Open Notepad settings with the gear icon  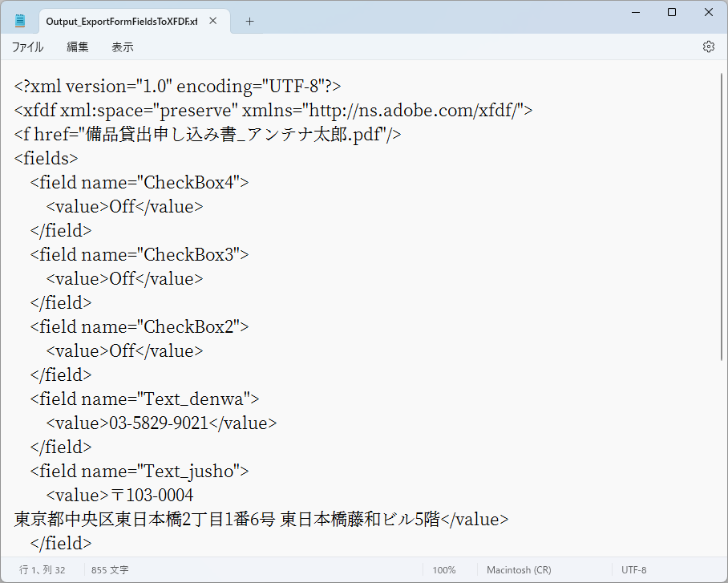709,47
